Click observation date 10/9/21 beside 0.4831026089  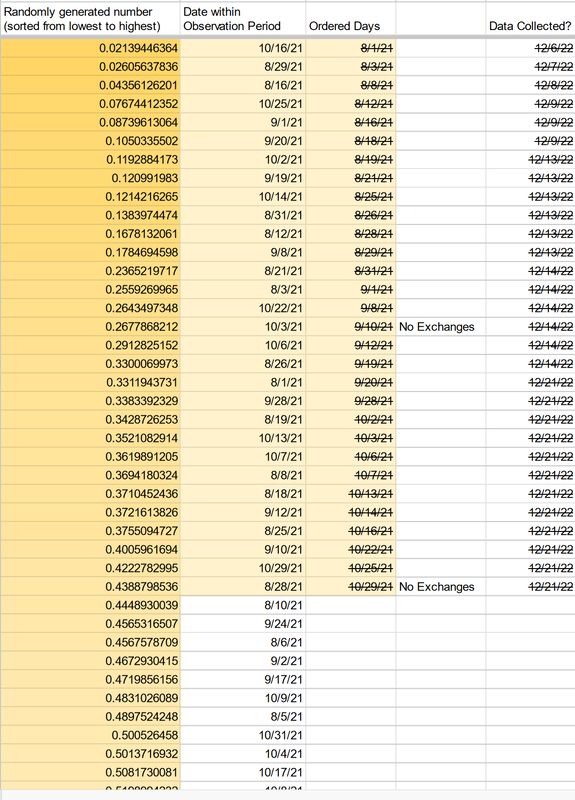click(x=243, y=698)
